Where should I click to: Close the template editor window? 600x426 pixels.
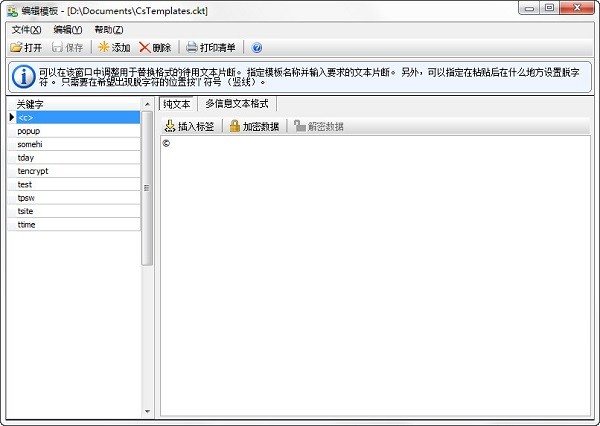click(577, 8)
